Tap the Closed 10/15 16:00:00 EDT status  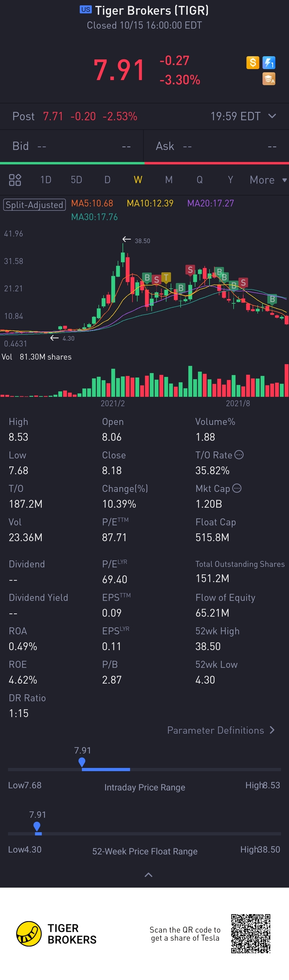pyautogui.click(x=144, y=25)
